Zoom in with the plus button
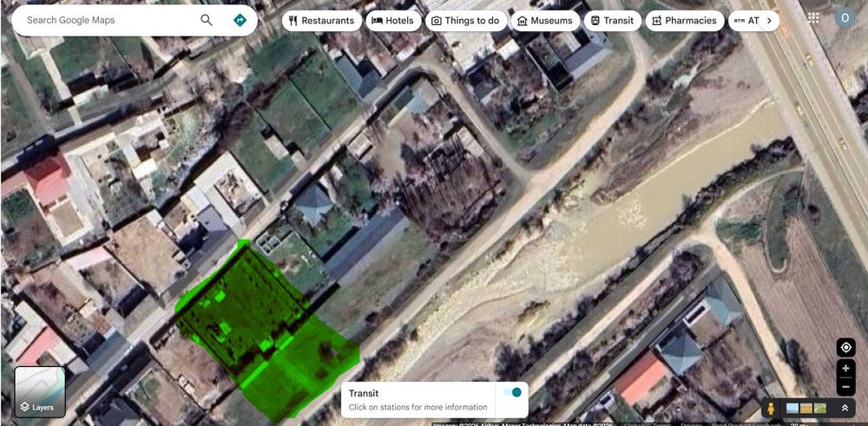The image size is (868, 426). [845, 369]
